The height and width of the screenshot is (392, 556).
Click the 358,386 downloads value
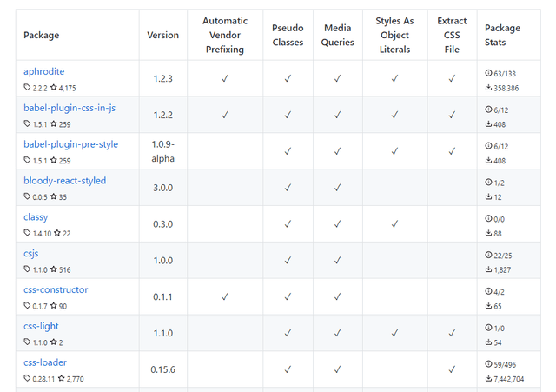(x=506, y=88)
